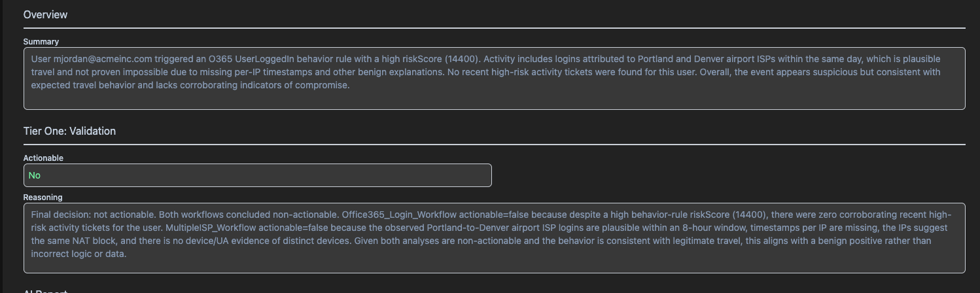Click the Summary field label
This screenshot has height=293, width=980.
(41, 42)
